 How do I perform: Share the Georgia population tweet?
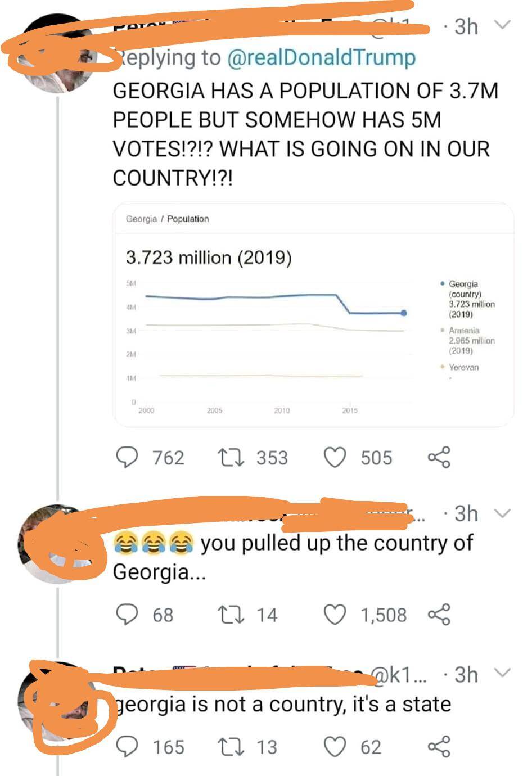pos(439,458)
